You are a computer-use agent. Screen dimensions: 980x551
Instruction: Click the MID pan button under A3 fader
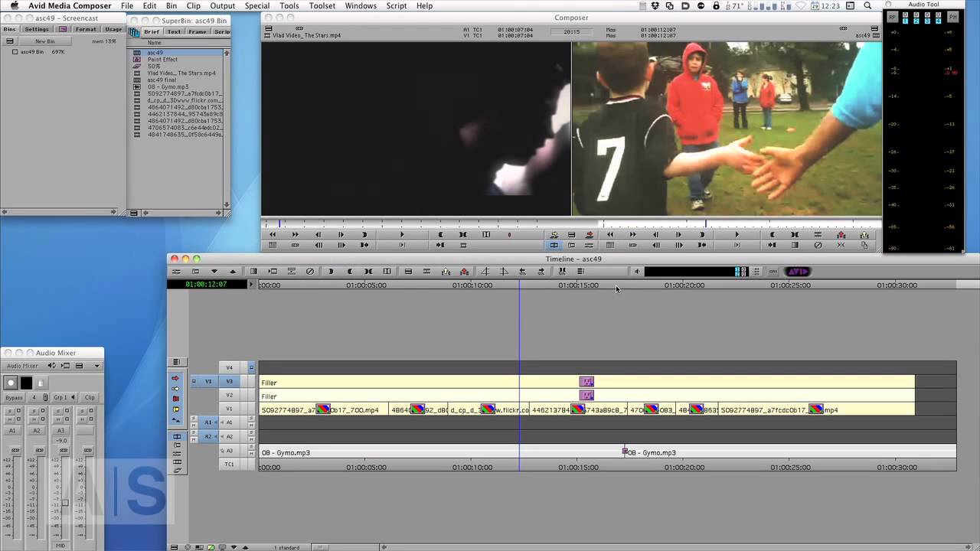point(60,546)
